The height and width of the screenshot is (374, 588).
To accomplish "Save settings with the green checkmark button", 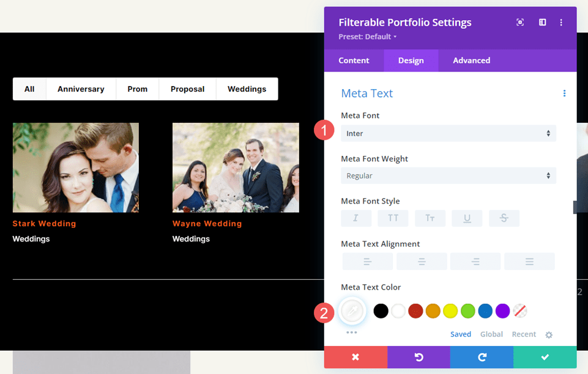I will [x=545, y=358].
